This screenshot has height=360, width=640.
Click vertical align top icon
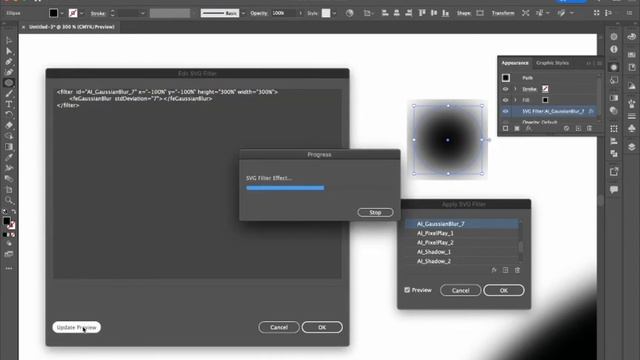(x=422, y=13)
